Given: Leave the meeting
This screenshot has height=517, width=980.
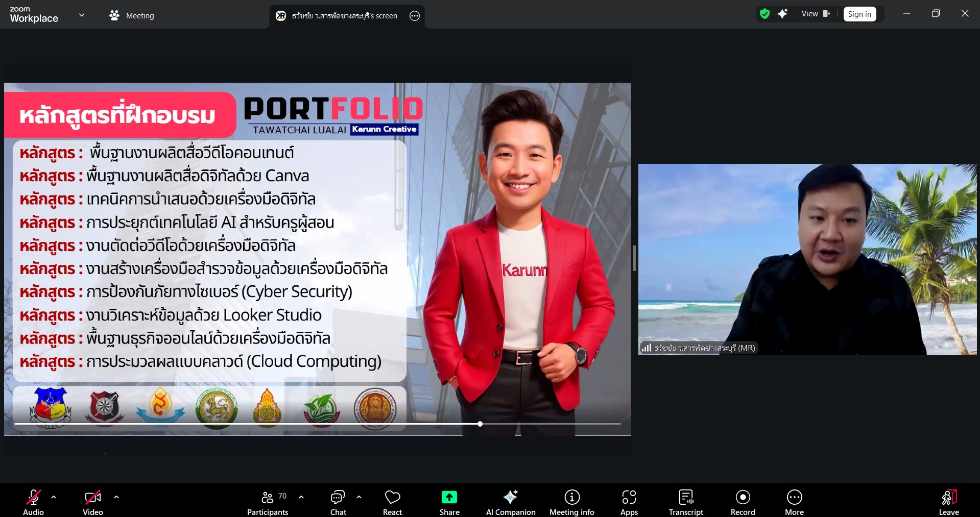Looking at the screenshot, I should coord(948,502).
